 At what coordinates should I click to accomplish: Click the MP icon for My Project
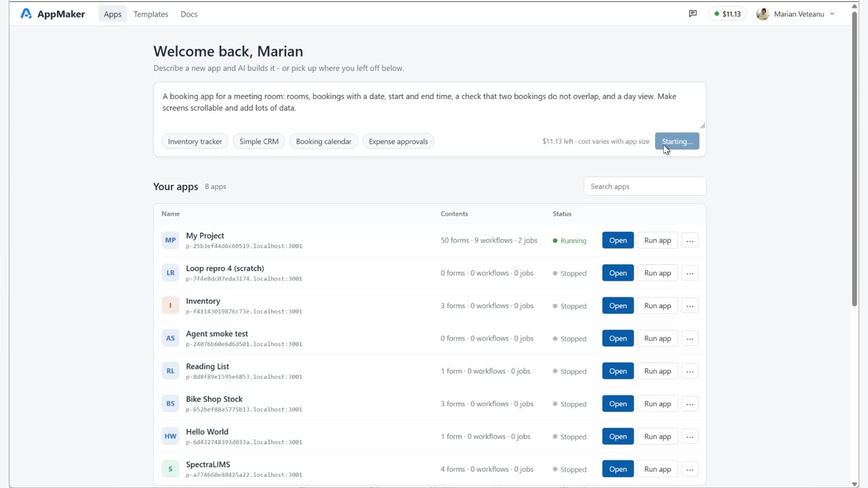click(x=170, y=240)
